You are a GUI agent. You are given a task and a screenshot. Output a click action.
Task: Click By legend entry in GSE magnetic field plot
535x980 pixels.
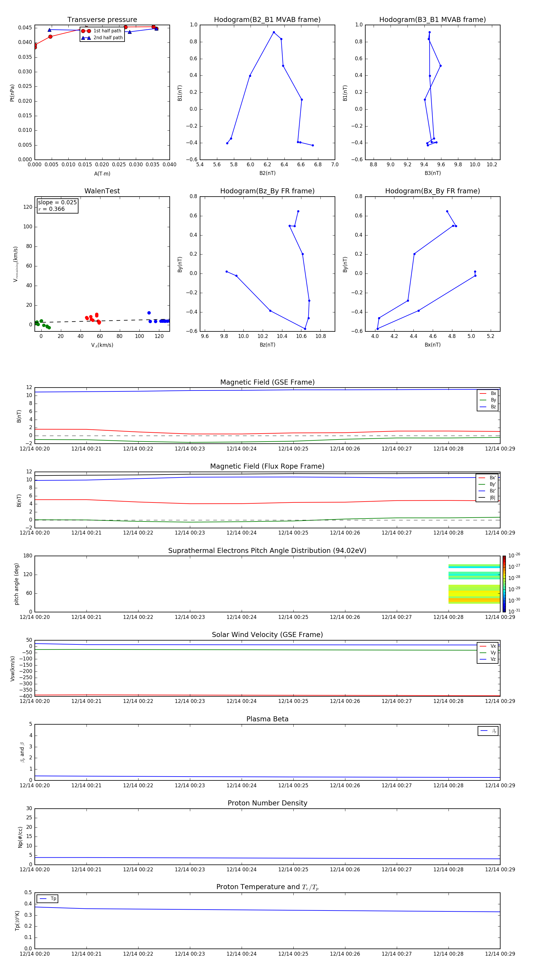pyautogui.click(x=488, y=400)
